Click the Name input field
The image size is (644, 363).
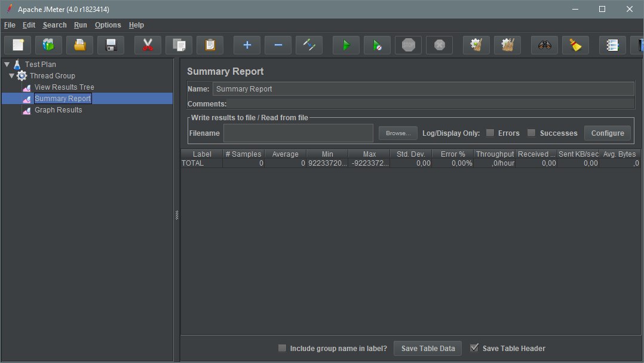424,89
